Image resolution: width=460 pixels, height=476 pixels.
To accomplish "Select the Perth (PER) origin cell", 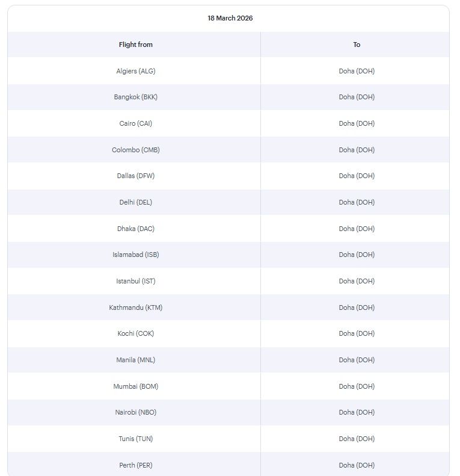I will (x=136, y=465).
